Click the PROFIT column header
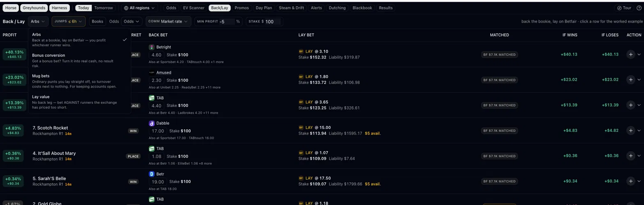644x205 pixels. (10, 35)
